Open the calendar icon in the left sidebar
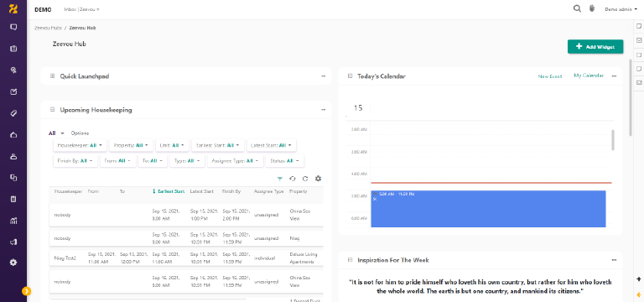644x302 pixels. coord(13,49)
